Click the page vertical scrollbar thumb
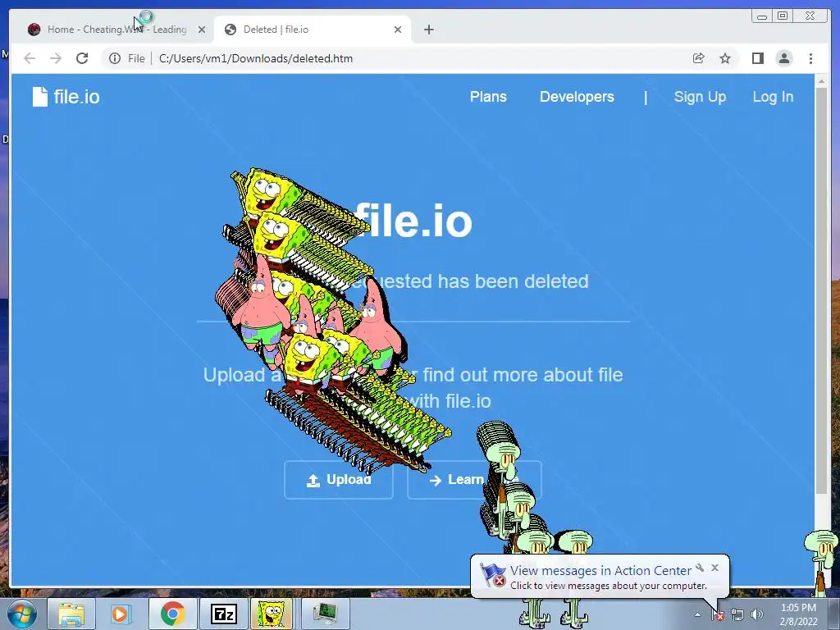Screen dimensions: 840x630 click(x=821, y=292)
